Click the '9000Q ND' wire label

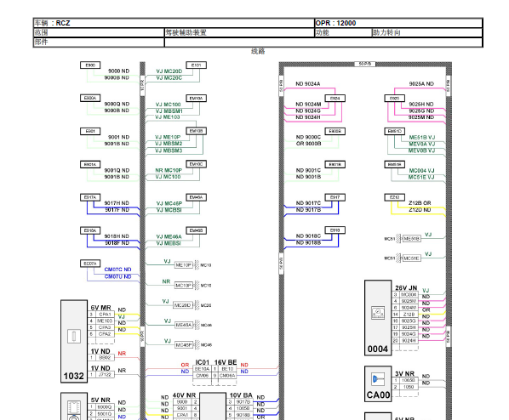[117, 104]
